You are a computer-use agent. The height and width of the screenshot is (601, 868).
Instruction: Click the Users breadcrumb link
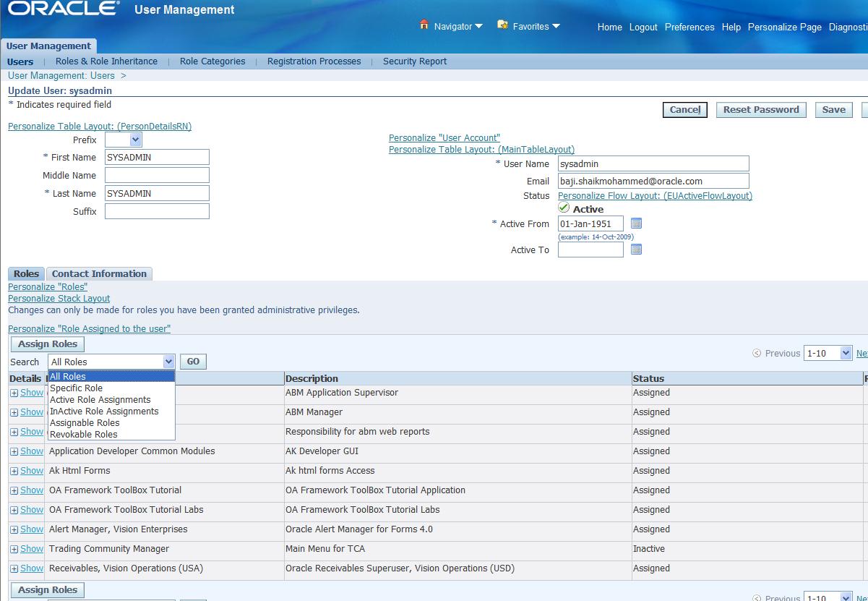102,75
